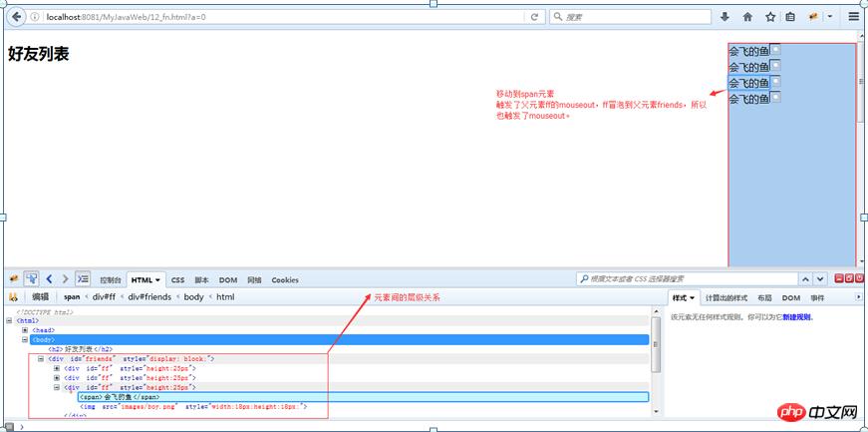This screenshot has height=432, width=868.
Task: Collapse the div id="friends" node
Action: click(x=41, y=359)
